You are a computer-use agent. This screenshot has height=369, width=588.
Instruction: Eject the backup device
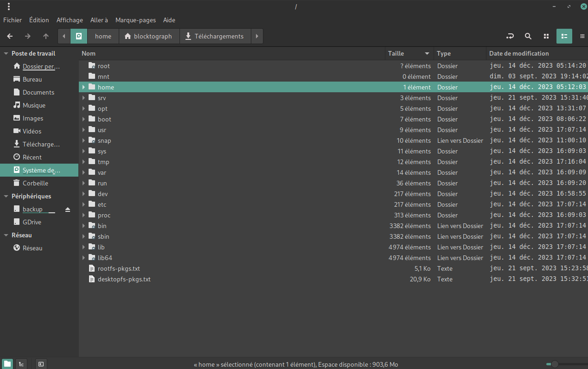click(68, 210)
